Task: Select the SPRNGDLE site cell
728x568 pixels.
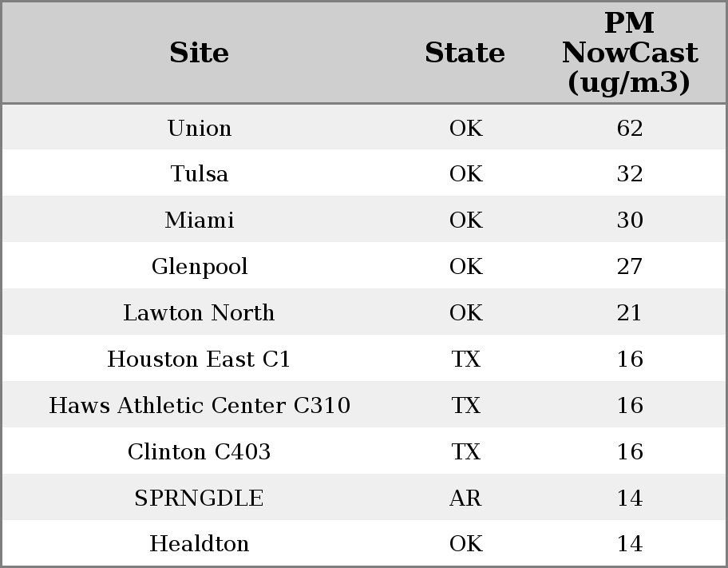Action: coord(200,498)
